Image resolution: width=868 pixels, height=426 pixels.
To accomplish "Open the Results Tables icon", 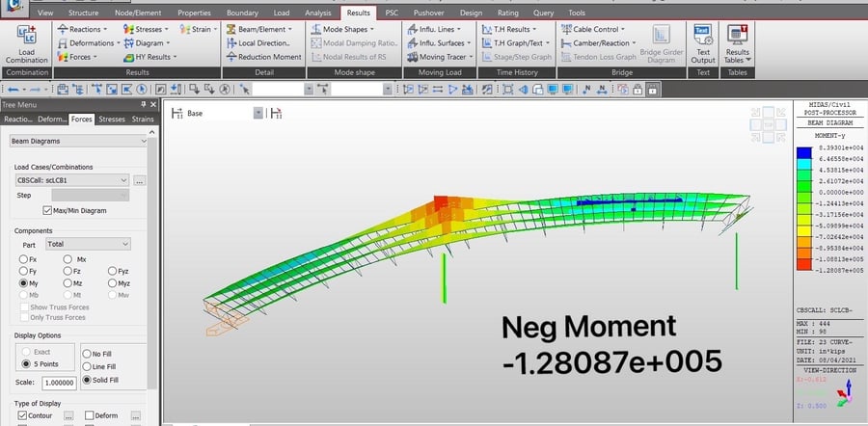I will coord(737,37).
